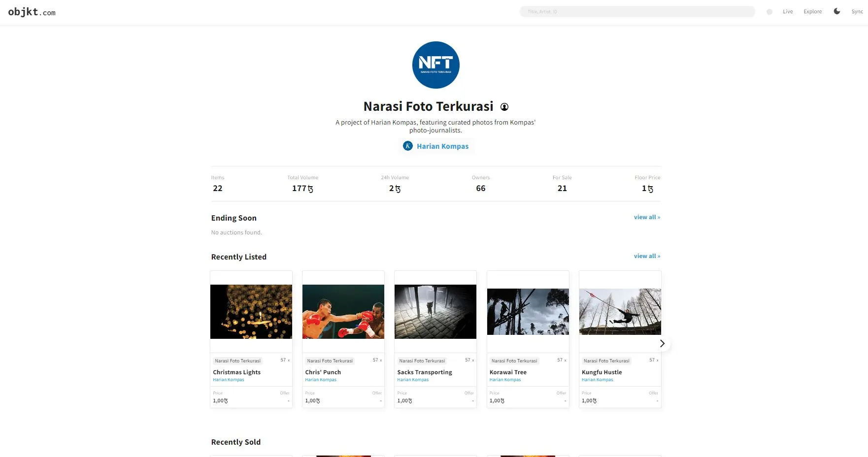Screen dimensions: 868x457
Task: Click the search field for title, artist, ID
Action: (x=637, y=11)
